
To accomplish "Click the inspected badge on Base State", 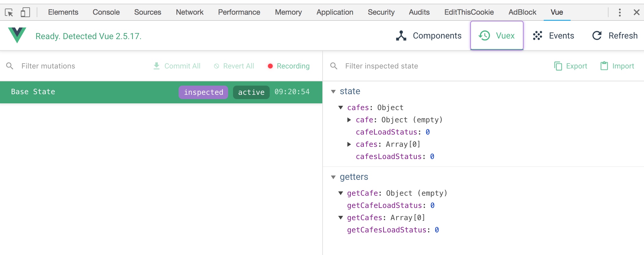I will (x=203, y=92).
